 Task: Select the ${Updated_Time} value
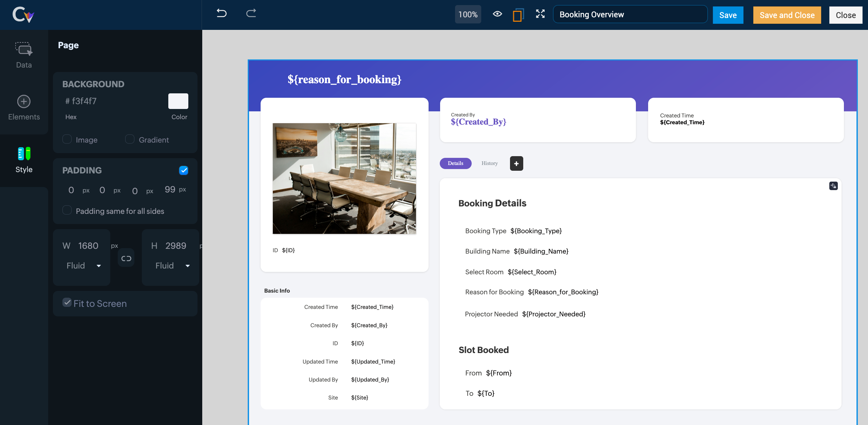point(373,362)
